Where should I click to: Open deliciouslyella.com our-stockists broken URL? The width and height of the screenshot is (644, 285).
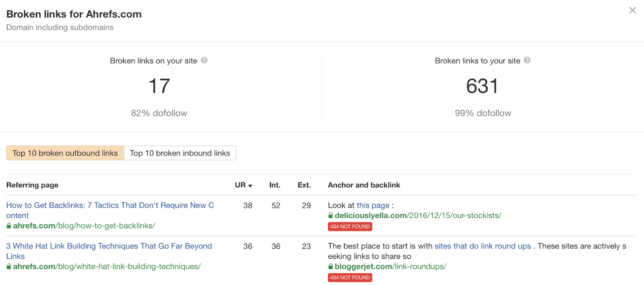pos(418,216)
